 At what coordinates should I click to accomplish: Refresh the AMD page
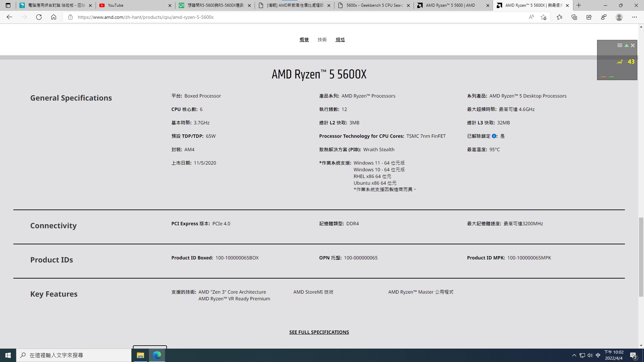pos(39,17)
